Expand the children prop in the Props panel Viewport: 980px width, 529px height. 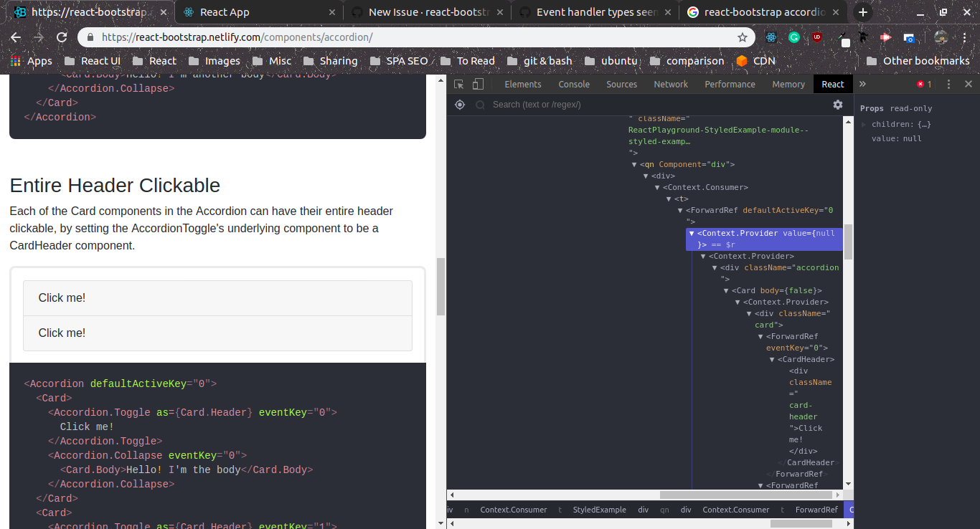click(x=864, y=123)
